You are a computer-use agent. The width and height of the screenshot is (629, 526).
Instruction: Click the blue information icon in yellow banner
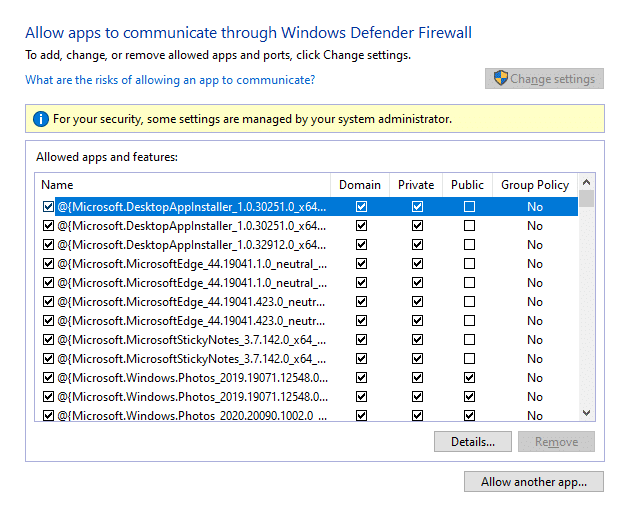[40, 119]
